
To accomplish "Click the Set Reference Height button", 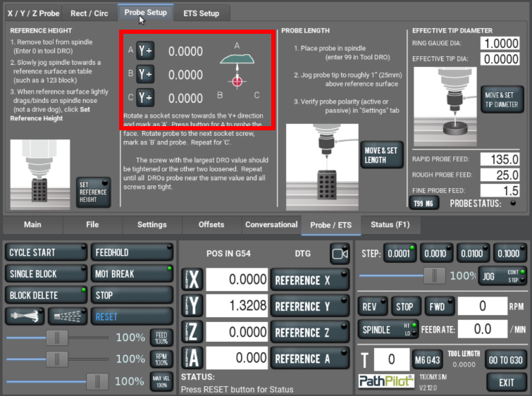I will [93, 191].
